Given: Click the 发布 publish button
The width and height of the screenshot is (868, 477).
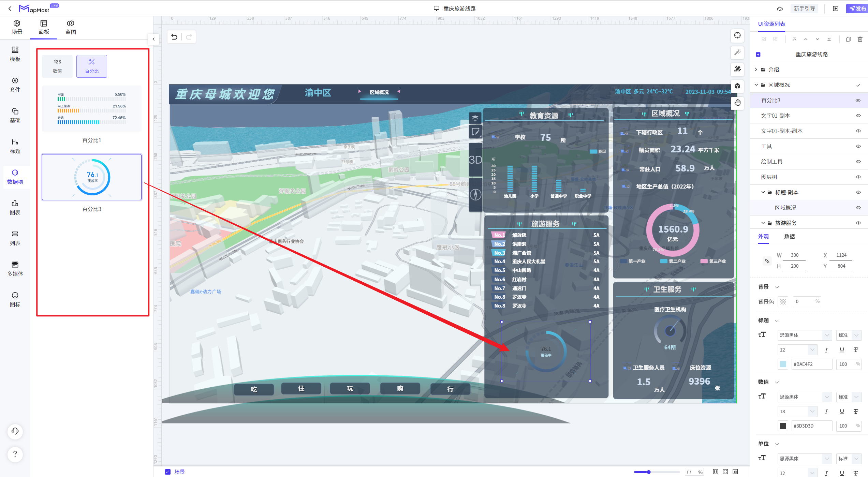Looking at the screenshot, I should point(857,9).
